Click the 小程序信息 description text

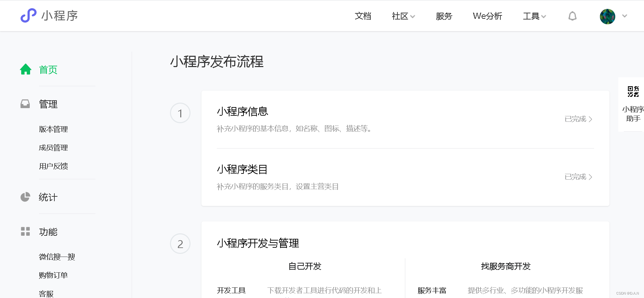point(295,129)
